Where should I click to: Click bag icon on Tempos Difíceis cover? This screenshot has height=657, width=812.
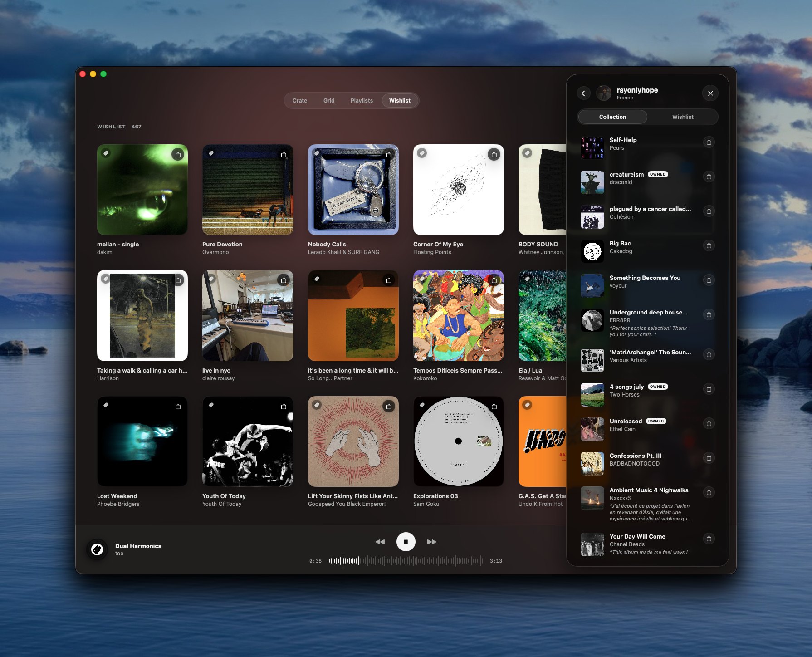(x=494, y=280)
